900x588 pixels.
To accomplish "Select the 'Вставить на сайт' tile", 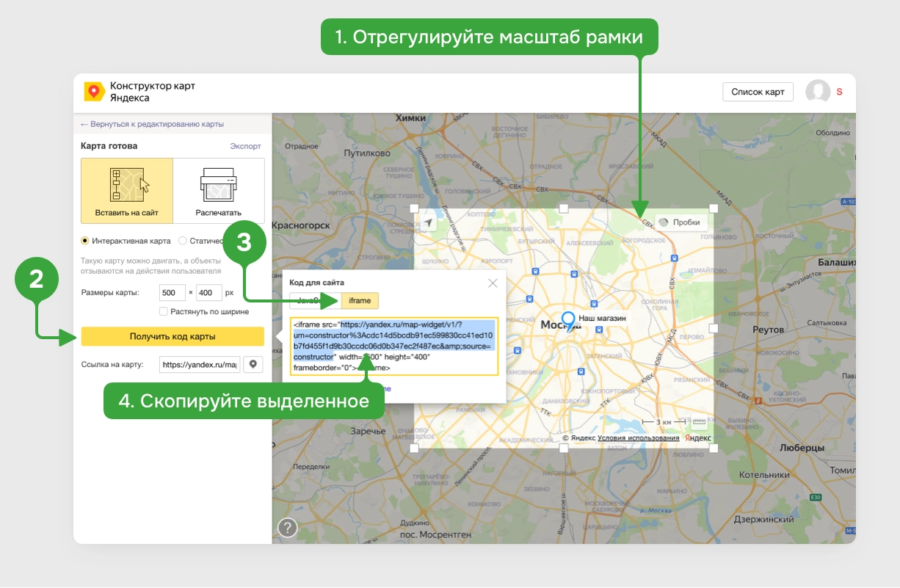I will [127, 191].
